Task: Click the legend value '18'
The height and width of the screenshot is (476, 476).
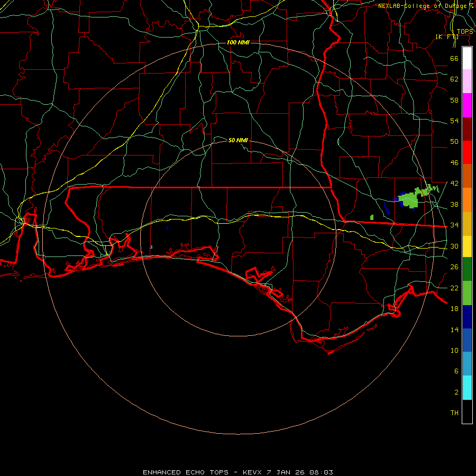Action: coord(454,309)
